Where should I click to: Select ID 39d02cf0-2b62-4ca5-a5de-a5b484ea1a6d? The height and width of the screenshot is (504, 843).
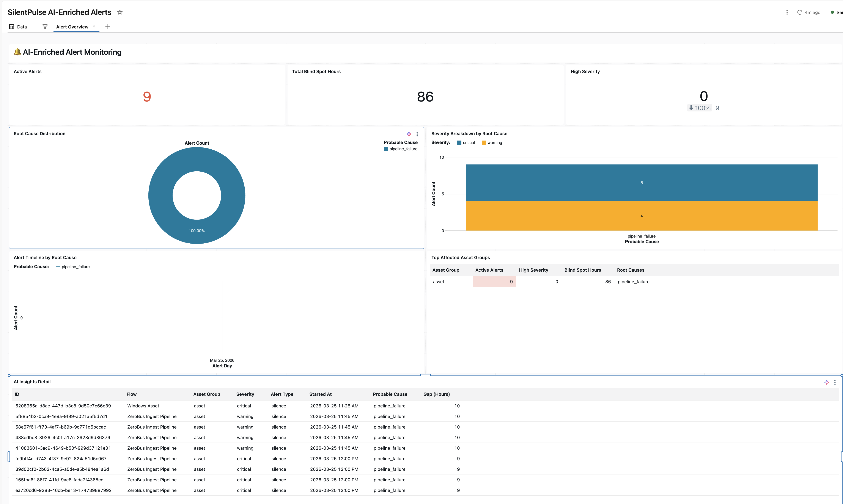point(62,469)
